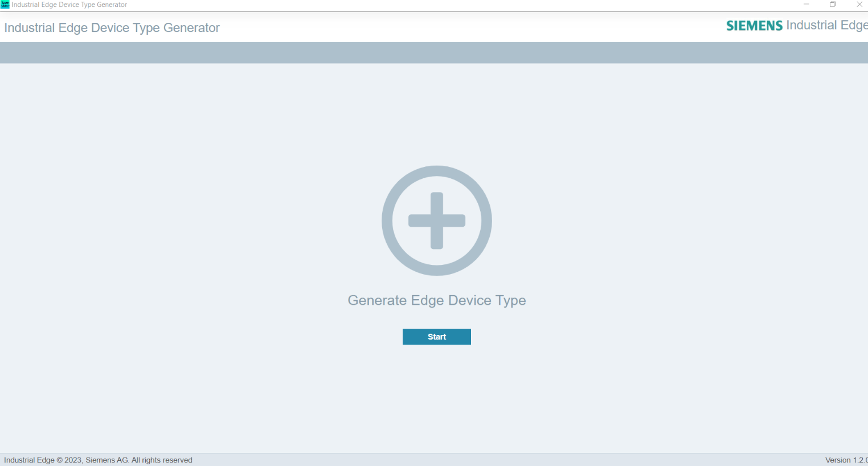The height and width of the screenshot is (466, 868).
Task: Select the window title Industrial Edge Device Type Generator
Action: click(x=69, y=5)
